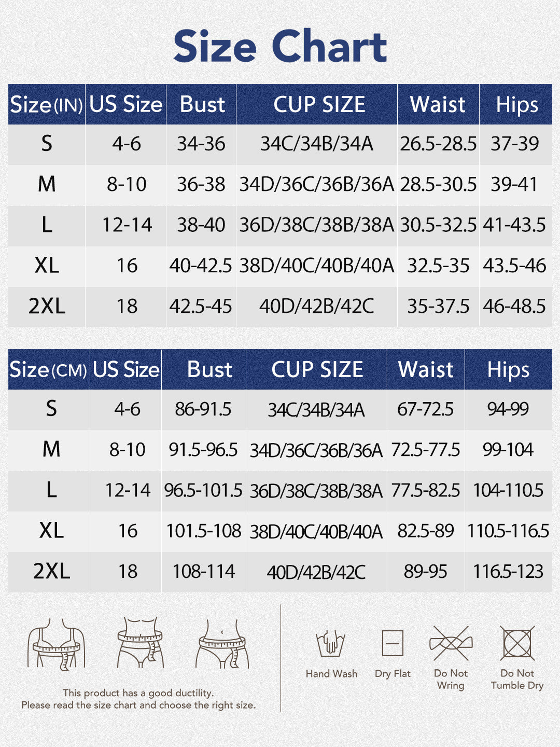
Task: Select the 86-91.5 bust cell
Action: coord(203,409)
